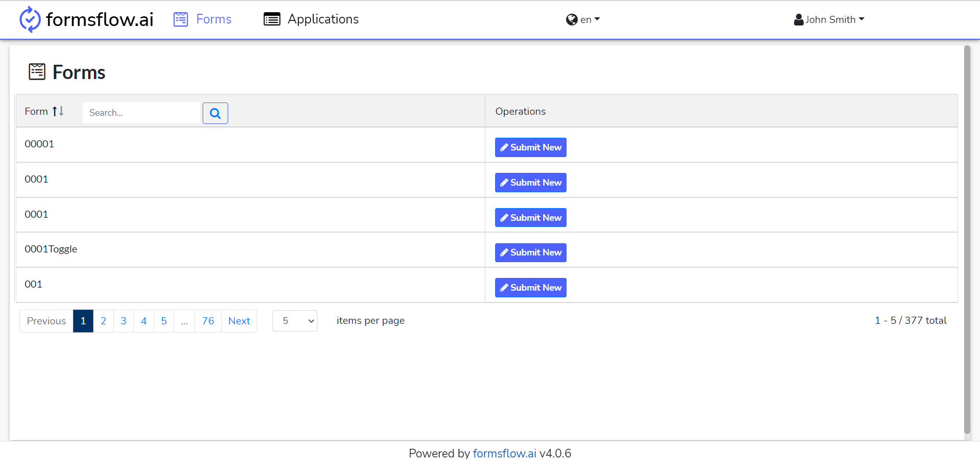Select pagination page 1
This screenshot has height=460, width=980.
[x=83, y=321]
